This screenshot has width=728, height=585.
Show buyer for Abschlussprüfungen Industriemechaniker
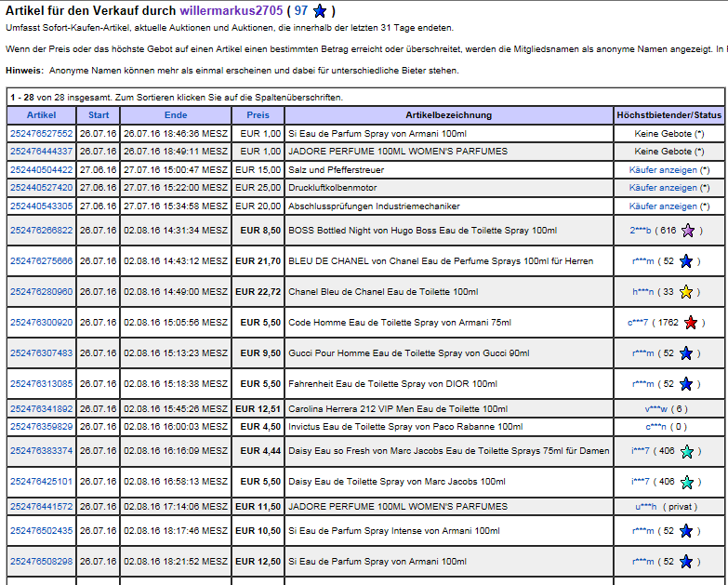[663, 206]
